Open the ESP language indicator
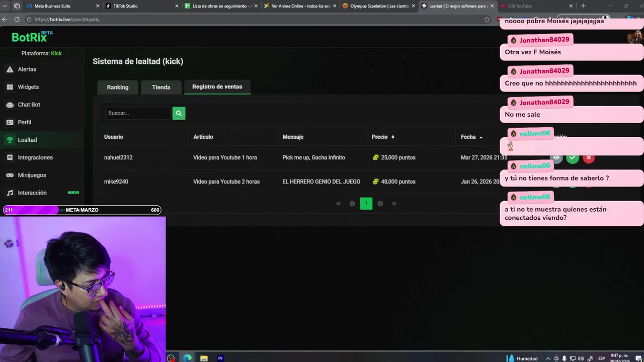Screen dimensions: 644x362 (x=601, y=358)
